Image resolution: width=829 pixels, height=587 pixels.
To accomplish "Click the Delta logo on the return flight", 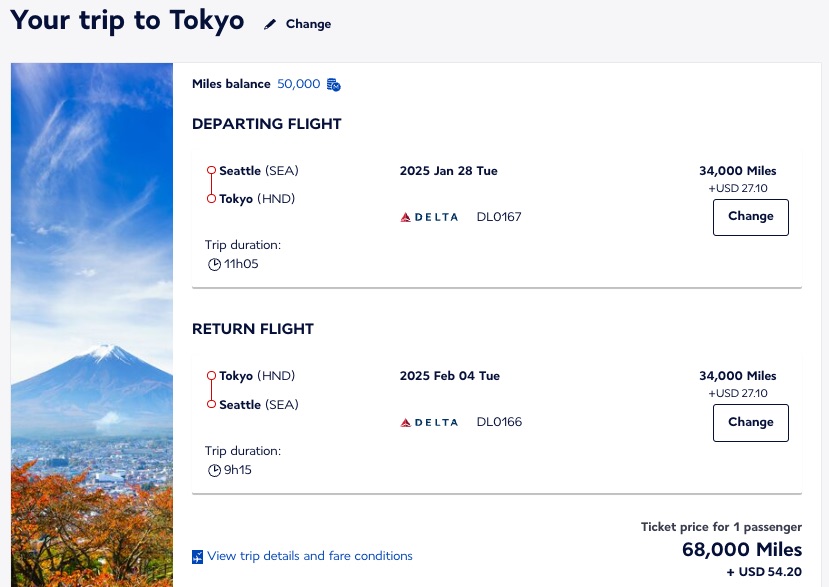I will coord(430,422).
